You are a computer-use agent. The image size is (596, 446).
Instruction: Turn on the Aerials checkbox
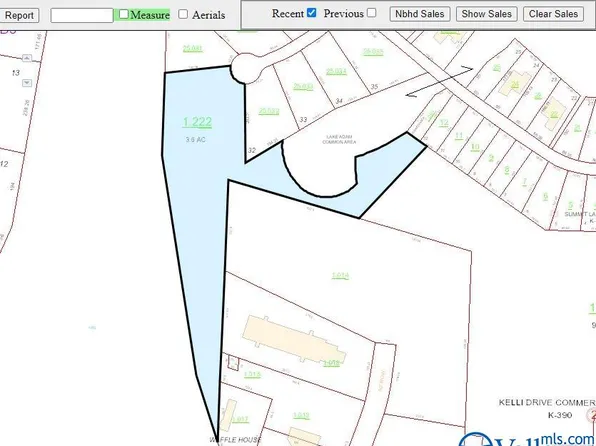[x=183, y=14]
